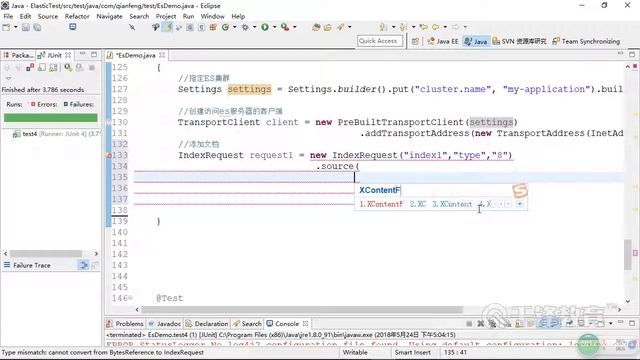Click the Debug bug icon
The width and height of the screenshot is (640, 360).
click(x=245, y=27)
